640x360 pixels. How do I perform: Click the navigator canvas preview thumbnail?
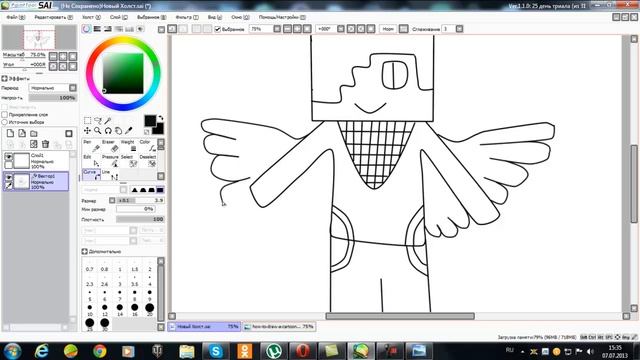39,37
